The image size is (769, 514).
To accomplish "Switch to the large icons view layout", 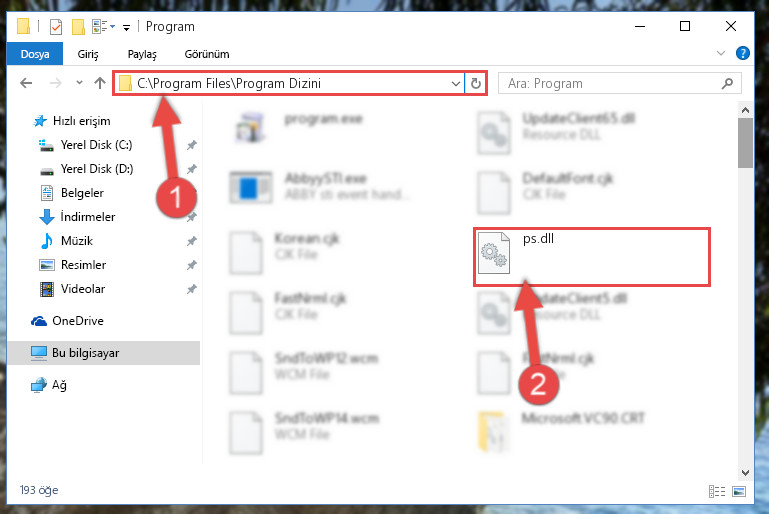I will [x=739, y=491].
